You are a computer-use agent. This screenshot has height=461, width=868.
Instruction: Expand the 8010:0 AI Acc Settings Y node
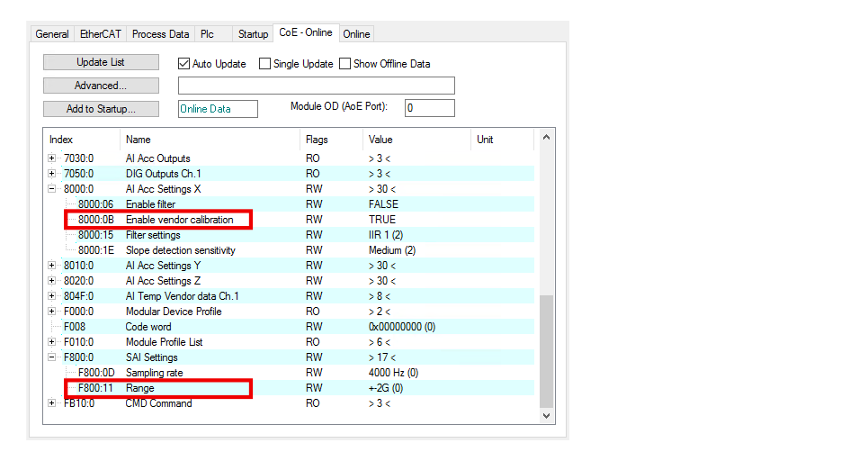[x=51, y=266]
